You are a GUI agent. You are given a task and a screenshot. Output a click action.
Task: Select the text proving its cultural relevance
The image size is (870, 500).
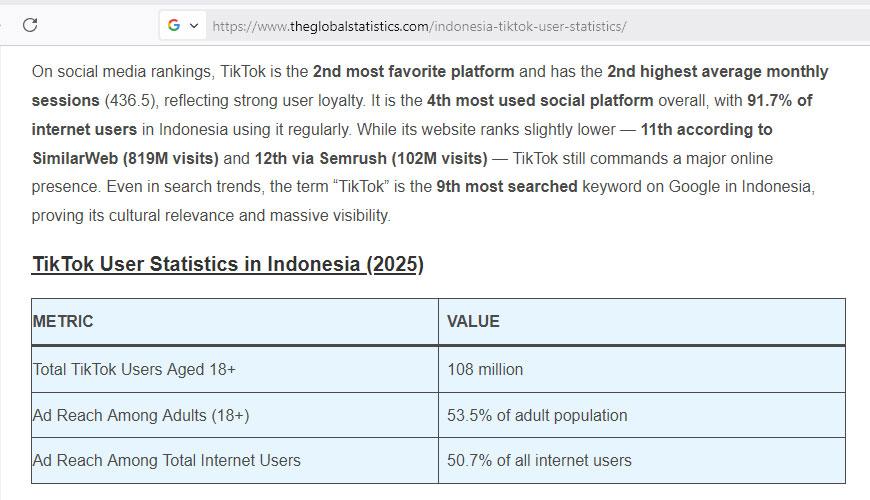(x=133, y=215)
